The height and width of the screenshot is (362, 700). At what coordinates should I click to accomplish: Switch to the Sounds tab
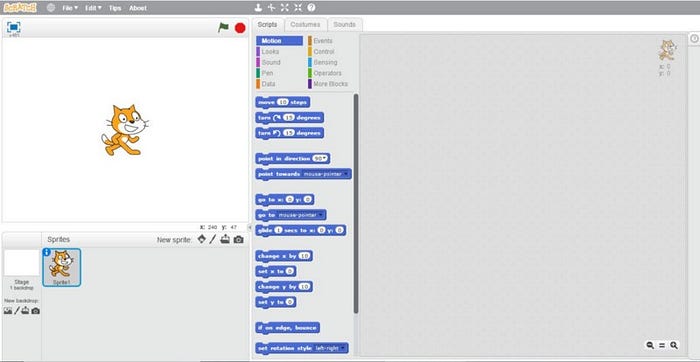tap(344, 25)
